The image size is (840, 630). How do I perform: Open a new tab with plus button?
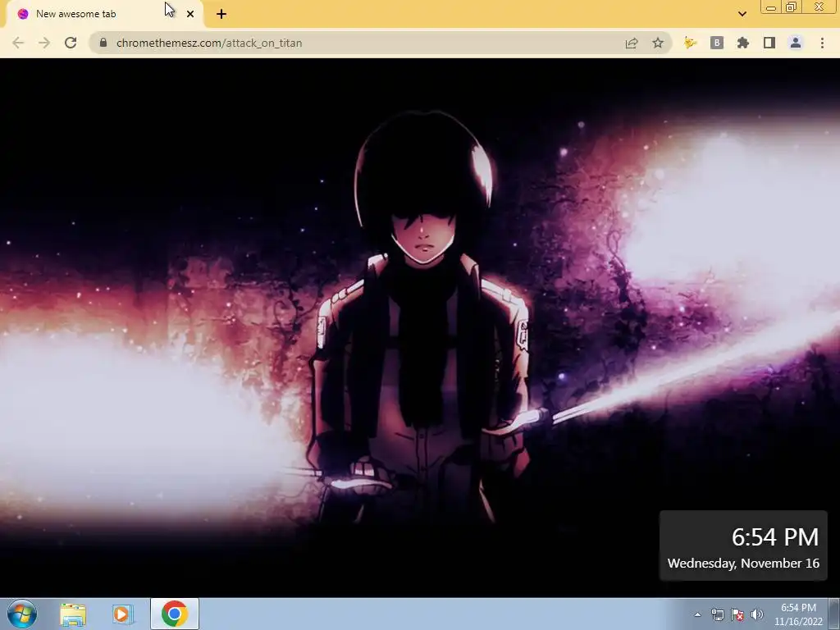pos(221,14)
